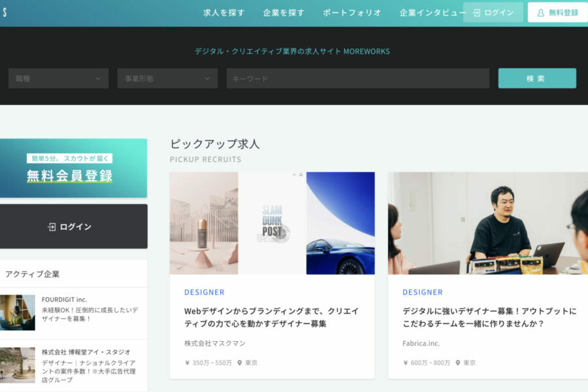Click the location pin on the Fabrica card
588x392 pixels.
click(x=458, y=363)
